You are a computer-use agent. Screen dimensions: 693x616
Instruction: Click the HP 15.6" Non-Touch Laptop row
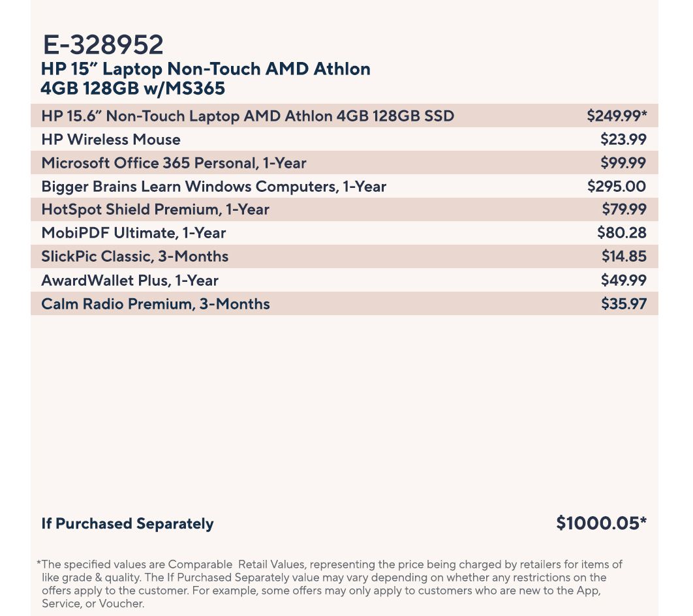(x=247, y=116)
